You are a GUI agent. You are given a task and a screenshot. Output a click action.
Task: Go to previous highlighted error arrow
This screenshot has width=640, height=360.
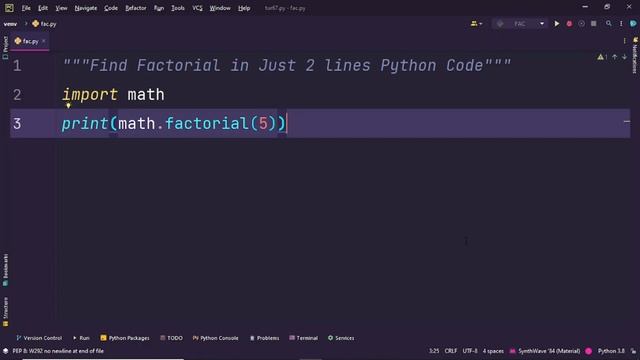[614, 57]
